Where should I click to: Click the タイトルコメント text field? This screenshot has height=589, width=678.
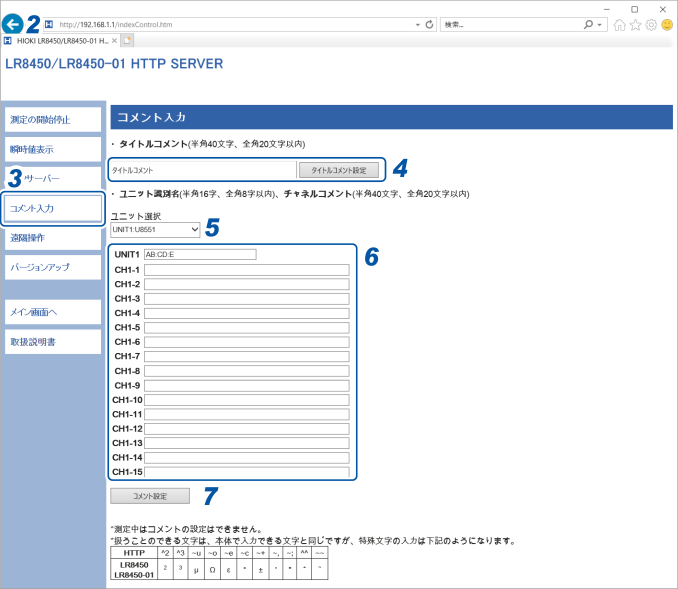point(203,170)
